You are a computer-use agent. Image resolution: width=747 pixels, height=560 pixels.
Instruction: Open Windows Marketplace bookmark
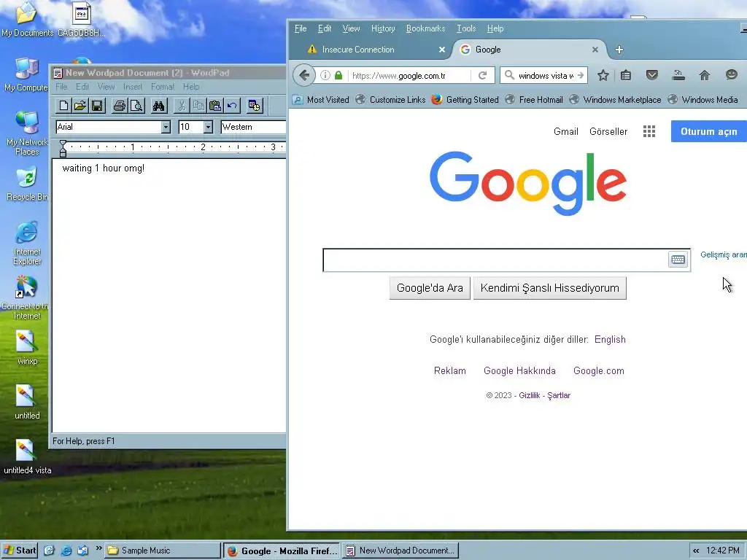coord(616,99)
